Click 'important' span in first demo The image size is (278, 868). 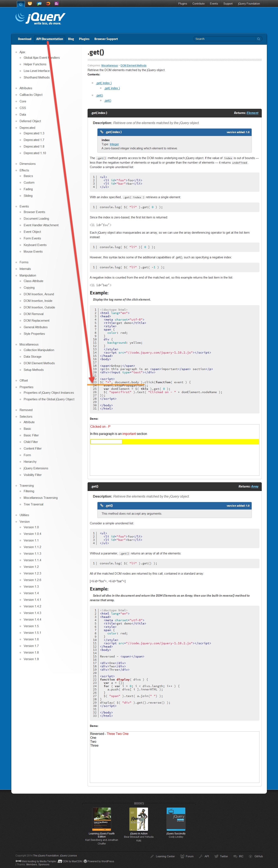[x=129, y=434]
